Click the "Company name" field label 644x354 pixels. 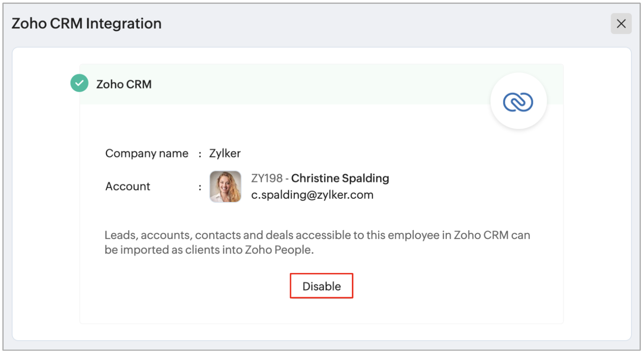pos(146,154)
